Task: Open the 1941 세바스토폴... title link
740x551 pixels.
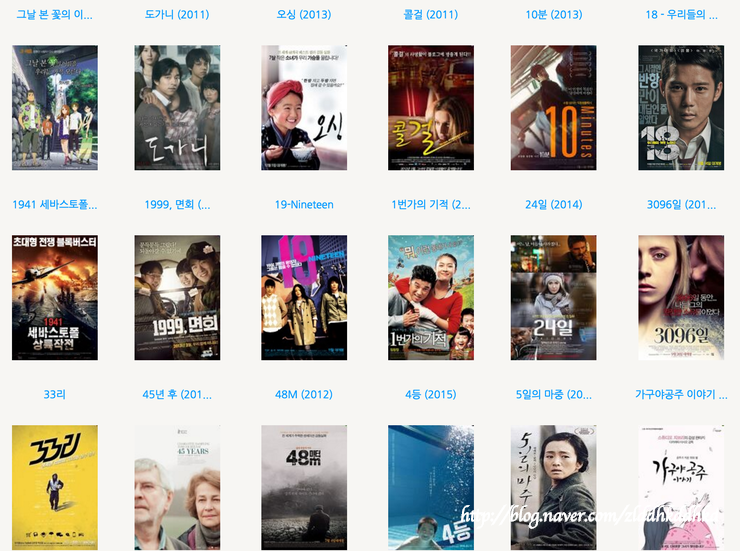Action: click(55, 204)
